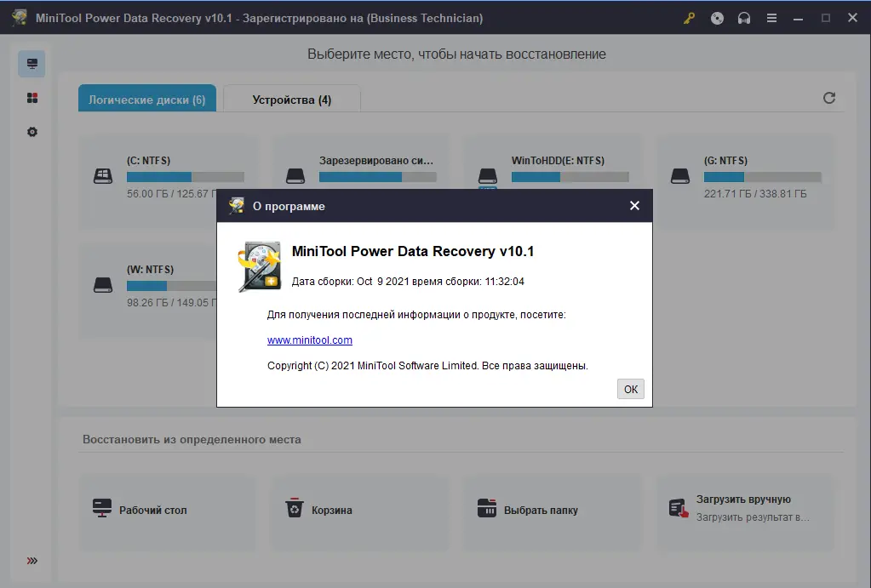Click the Рабочий стол monitor icon
Viewport: 871px width, 588px height.
[102, 508]
